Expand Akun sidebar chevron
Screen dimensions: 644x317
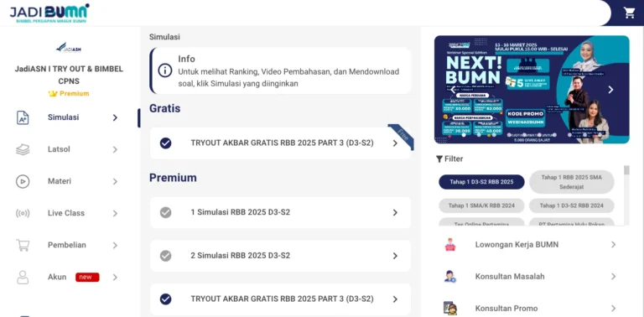point(115,278)
